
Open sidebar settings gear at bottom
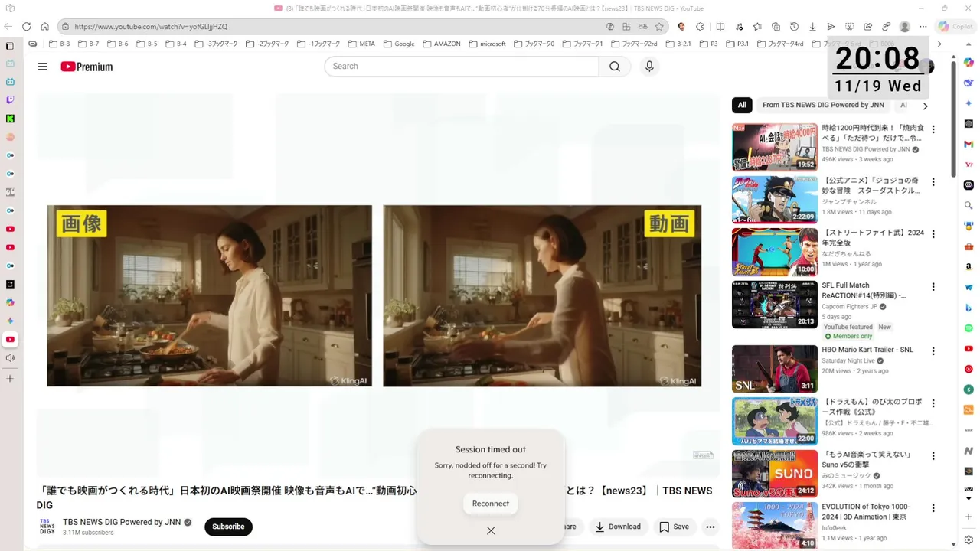[969, 540]
